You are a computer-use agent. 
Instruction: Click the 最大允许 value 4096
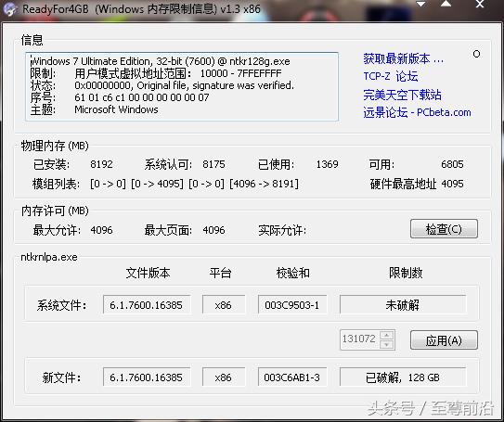coord(101,230)
